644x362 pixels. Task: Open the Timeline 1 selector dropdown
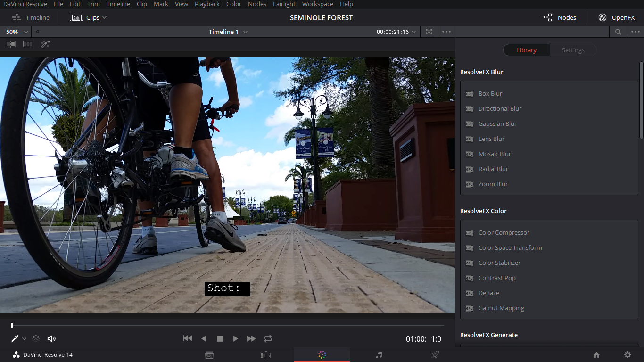pyautogui.click(x=245, y=32)
